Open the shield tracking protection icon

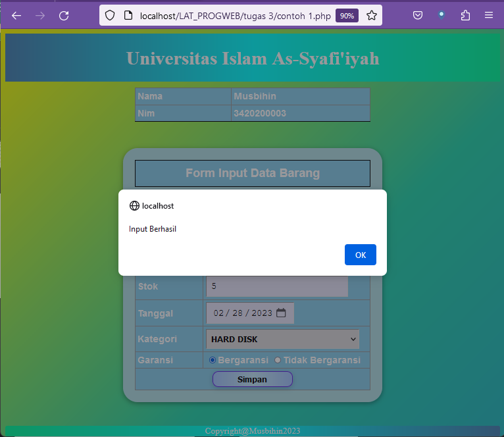click(x=110, y=15)
